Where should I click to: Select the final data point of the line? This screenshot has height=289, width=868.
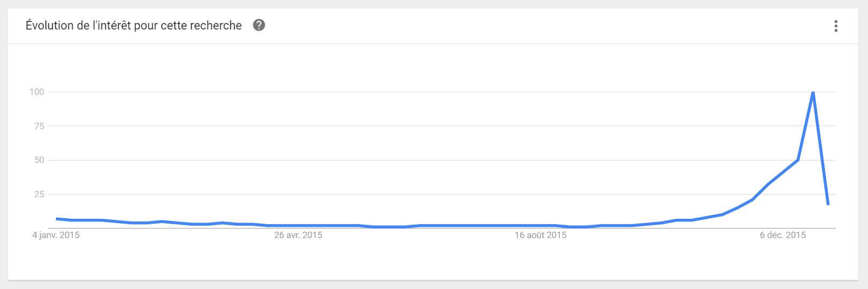pyautogui.click(x=828, y=204)
